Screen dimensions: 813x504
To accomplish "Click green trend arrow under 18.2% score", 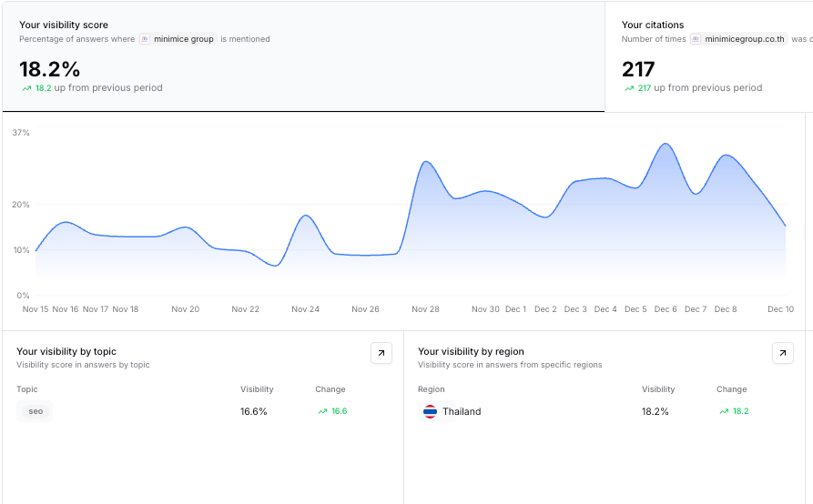I will tap(26, 88).
